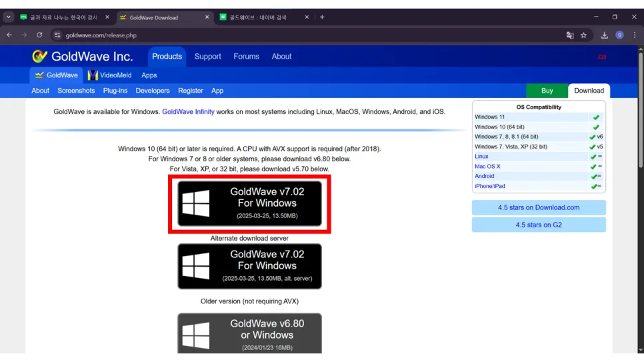
Task: Open the Linux compatibility link
Action: coord(481,157)
